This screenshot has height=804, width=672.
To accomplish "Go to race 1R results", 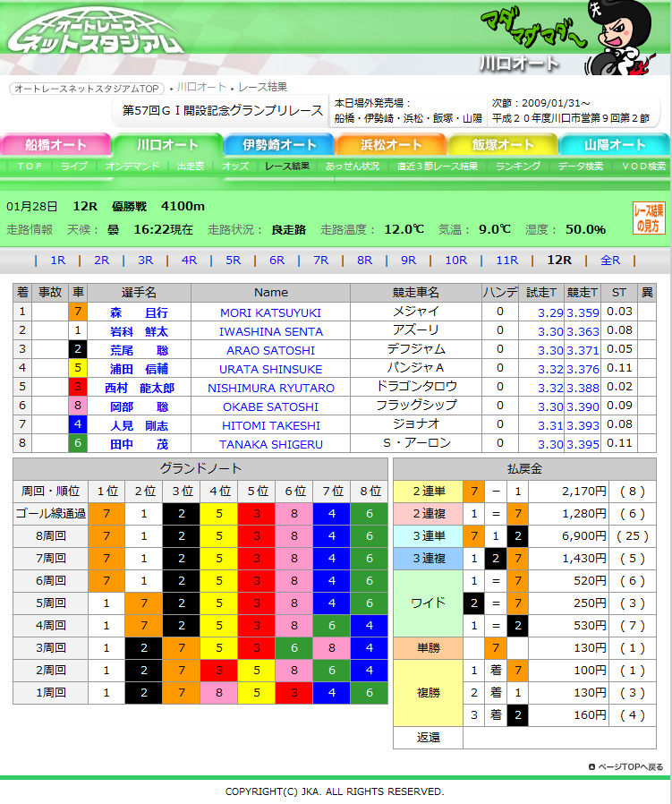I will pos(58,260).
